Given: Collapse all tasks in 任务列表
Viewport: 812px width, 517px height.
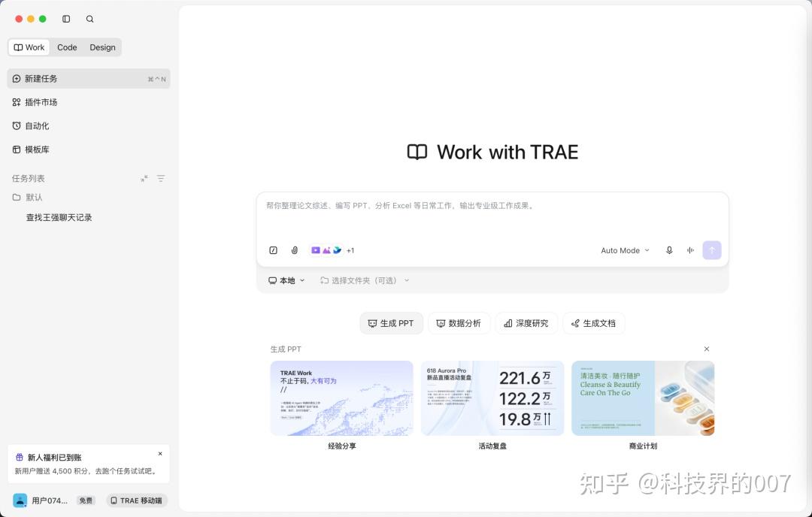Looking at the screenshot, I should [144, 179].
